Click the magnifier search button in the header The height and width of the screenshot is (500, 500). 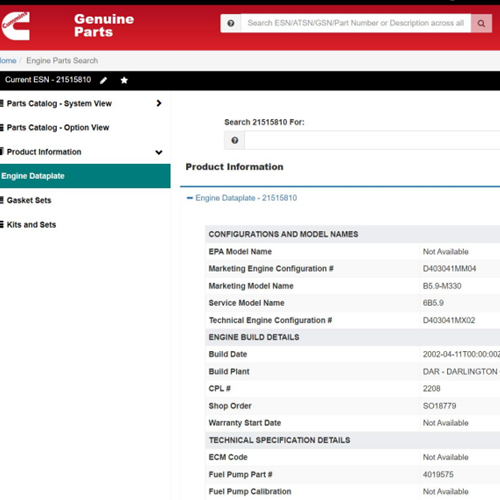481,23
